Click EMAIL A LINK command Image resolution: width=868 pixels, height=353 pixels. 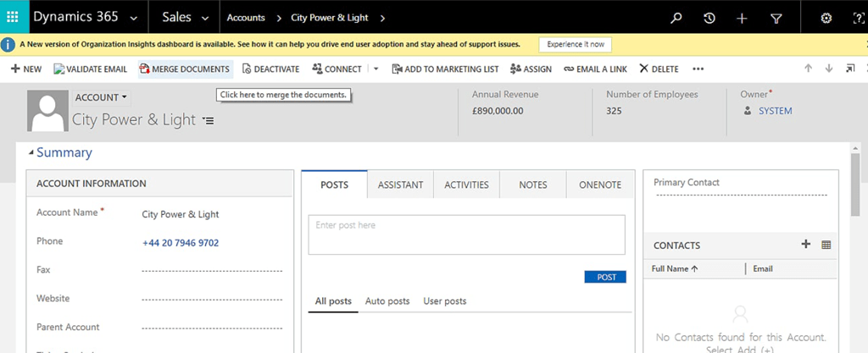(x=595, y=69)
